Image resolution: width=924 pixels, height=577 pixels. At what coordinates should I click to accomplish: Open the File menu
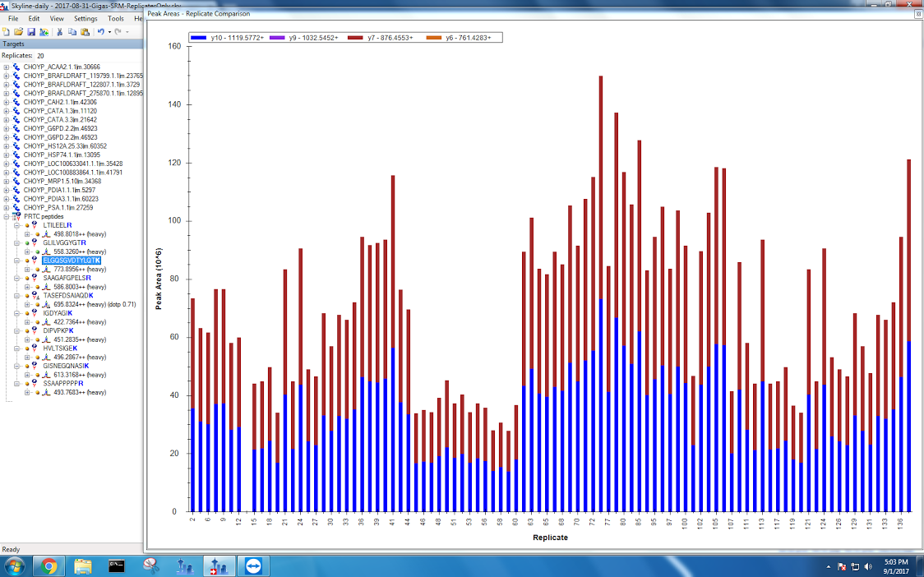[13, 18]
